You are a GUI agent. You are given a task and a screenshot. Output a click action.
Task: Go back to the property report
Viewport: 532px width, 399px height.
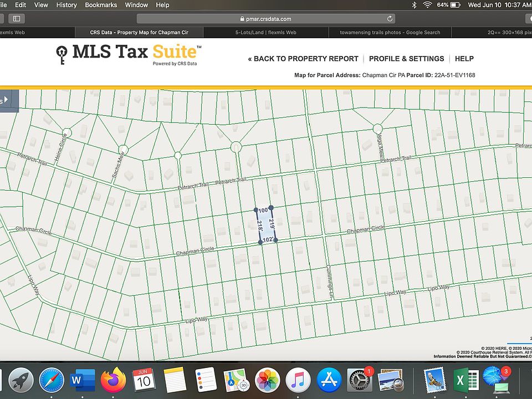coord(303,59)
